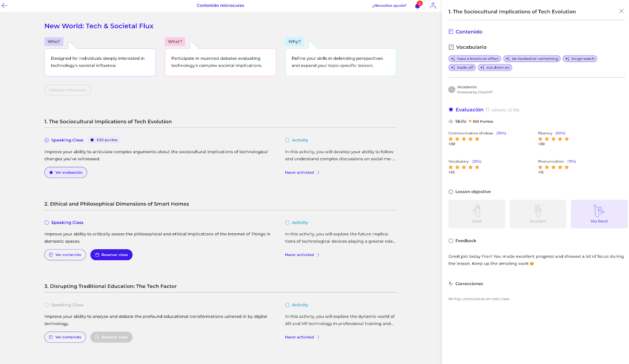The height and width of the screenshot is (364, 629).
Task: Toggle Activity circle in lesson 2
Action: tap(287, 223)
